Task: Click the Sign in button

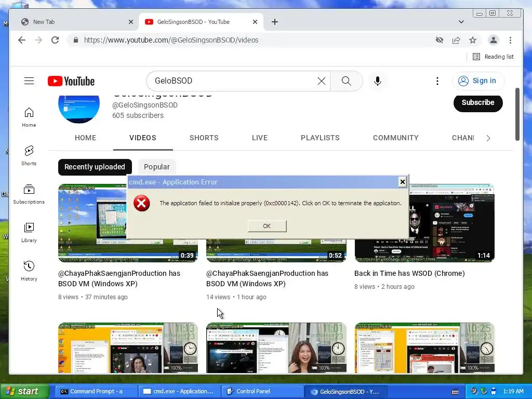Action: pyautogui.click(x=478, y=81)
